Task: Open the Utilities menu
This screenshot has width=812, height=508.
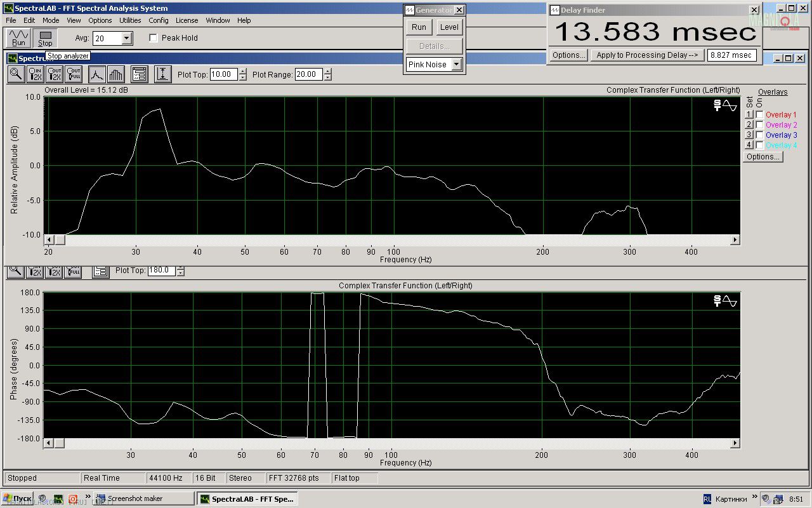Action: pos(130,20)
